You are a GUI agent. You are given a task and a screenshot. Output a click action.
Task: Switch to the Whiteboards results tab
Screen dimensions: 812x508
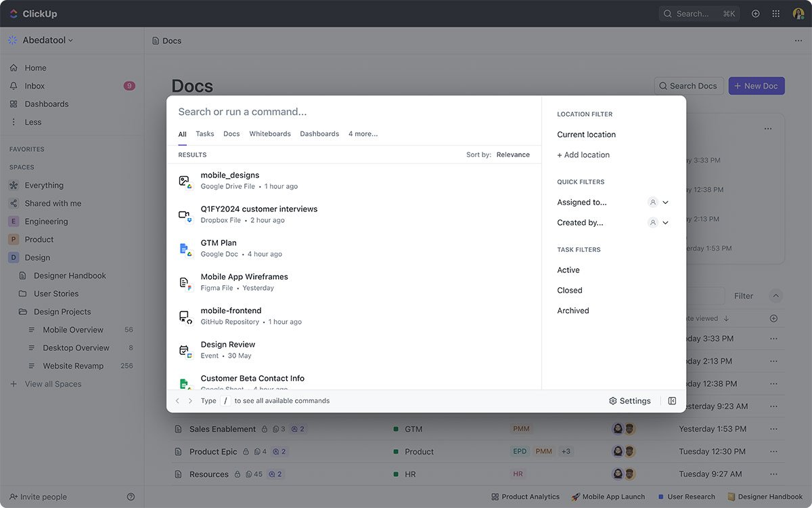pos(269,133)
